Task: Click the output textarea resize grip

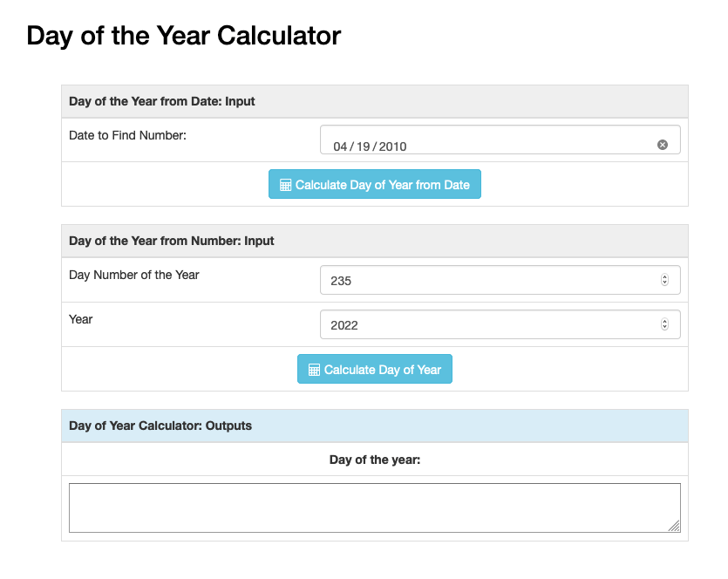Action: tap(674, 526)
